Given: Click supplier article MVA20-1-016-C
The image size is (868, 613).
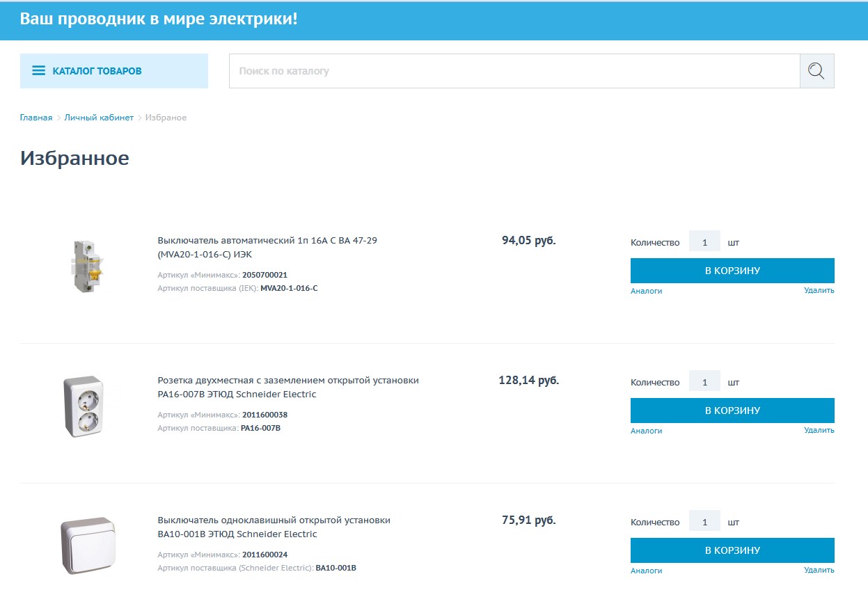Looking at the screenshot, I should click(289, 288).
